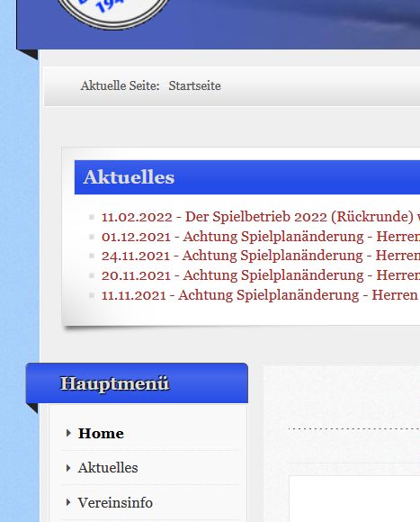Click the bullet before the 11.02.2022 news entry
This screenshot has height=522, width=420.
pyautogui.click(x=92, y=218)
